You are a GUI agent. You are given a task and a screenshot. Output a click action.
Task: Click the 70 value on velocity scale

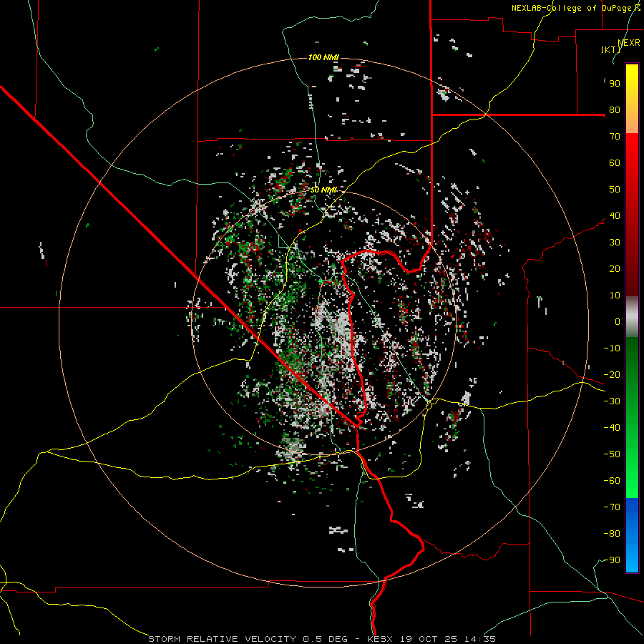(x=615, y=137)
